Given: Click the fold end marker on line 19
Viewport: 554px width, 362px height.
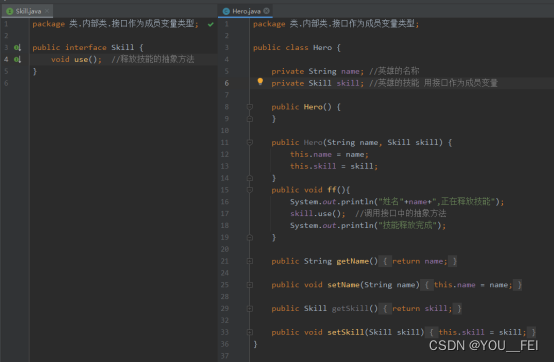Looking at the screenshot, I should point(250,237).
